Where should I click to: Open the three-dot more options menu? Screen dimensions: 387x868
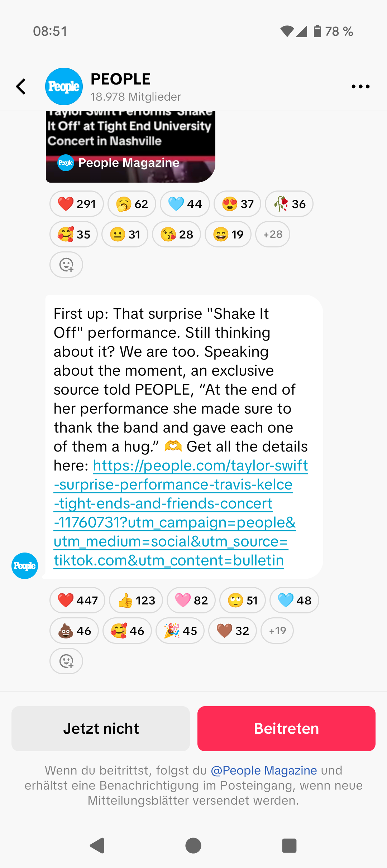(x=360, y=87)
